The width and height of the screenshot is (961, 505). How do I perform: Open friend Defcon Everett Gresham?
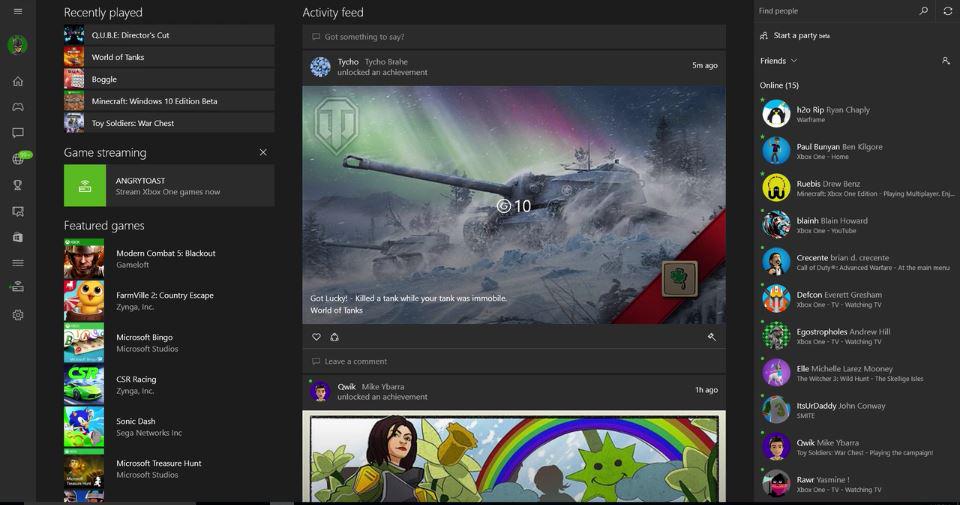click(x=857, y=299)
